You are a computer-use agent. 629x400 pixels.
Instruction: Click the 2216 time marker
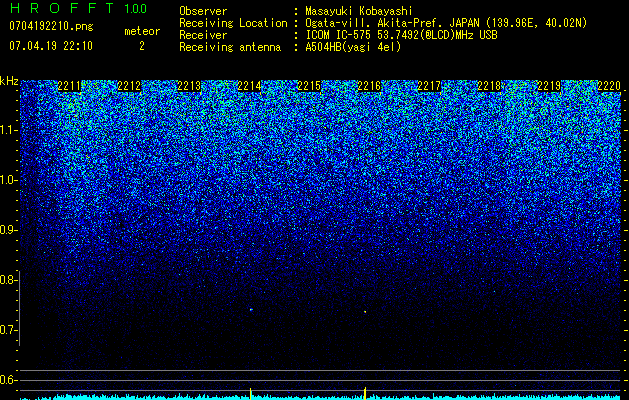369,86
